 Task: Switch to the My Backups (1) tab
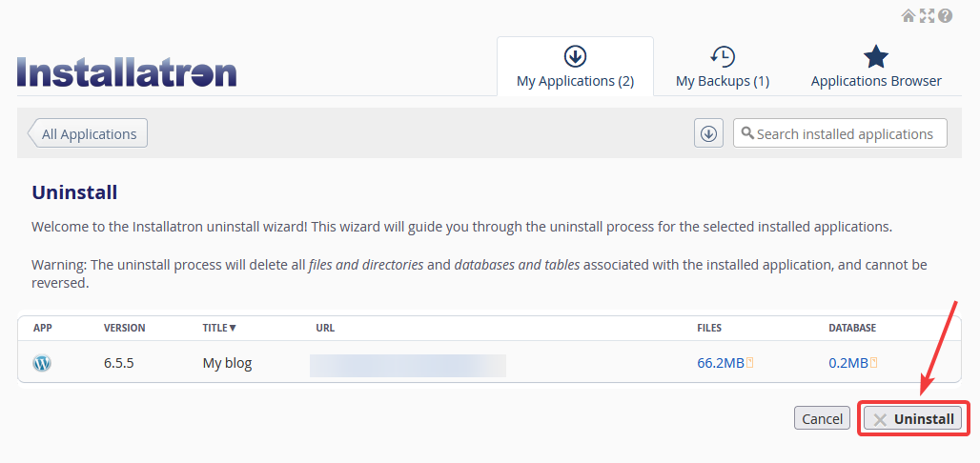tap(723, 67)
